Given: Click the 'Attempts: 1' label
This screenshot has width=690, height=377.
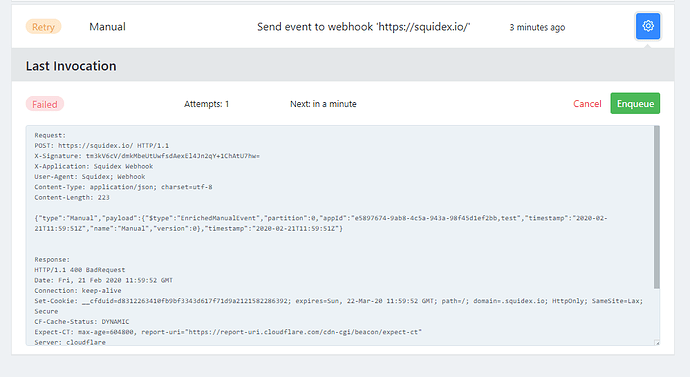Looking at the screenshot, I should pyautogui.click(x=206, y=104).
